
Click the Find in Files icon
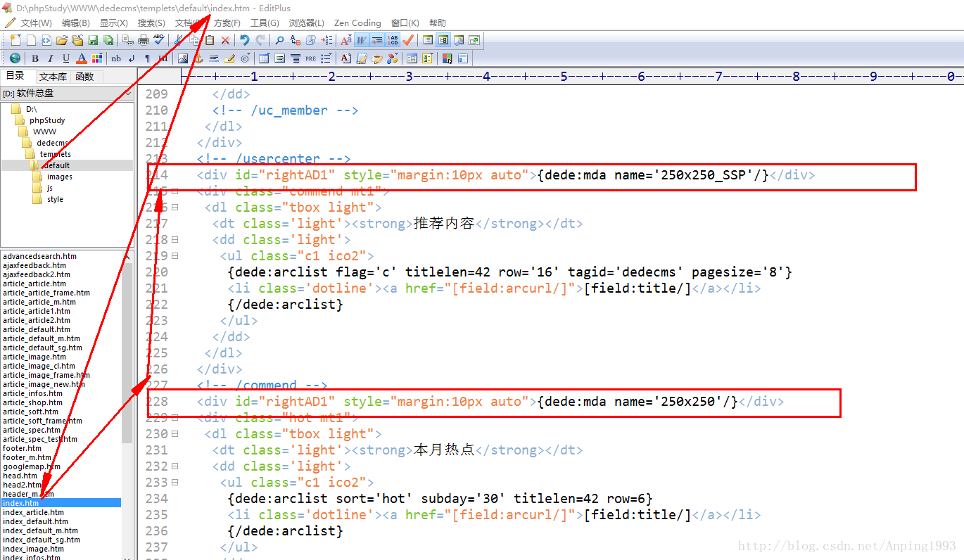pyautogui.click(x=311, y=40)
